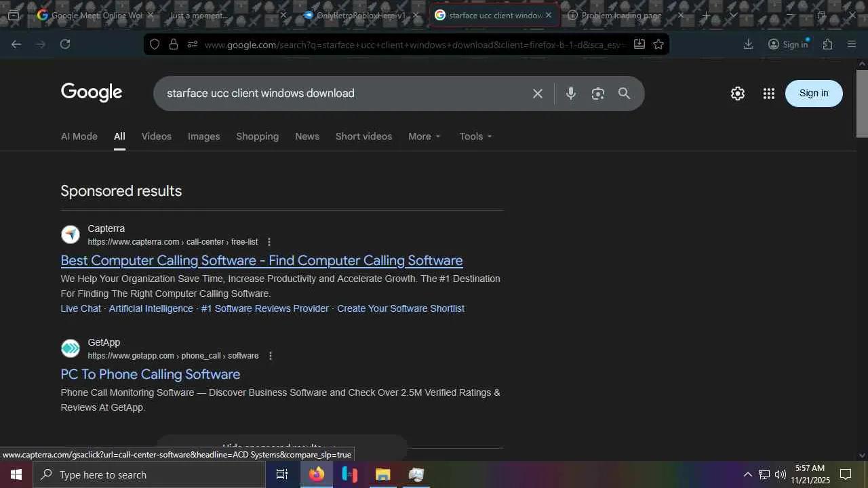The image size is (868, 488).
Task: Close the starface ucc search tab
Action: tap(549, 15)
